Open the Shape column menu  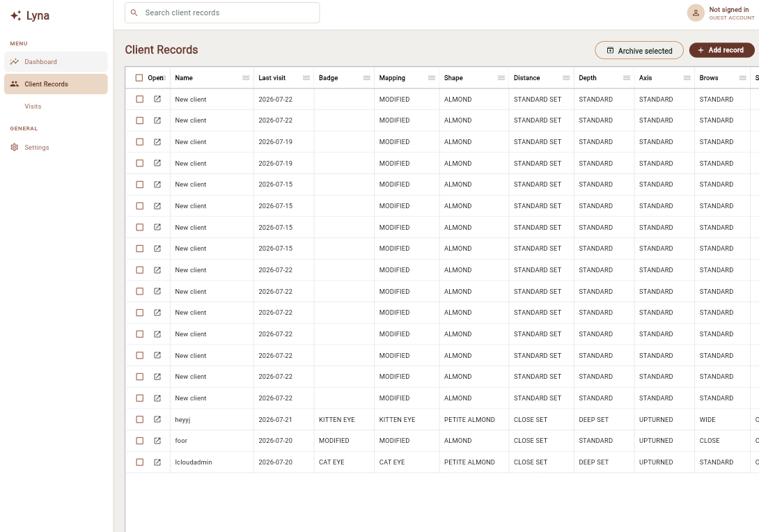tap(501, 78)
